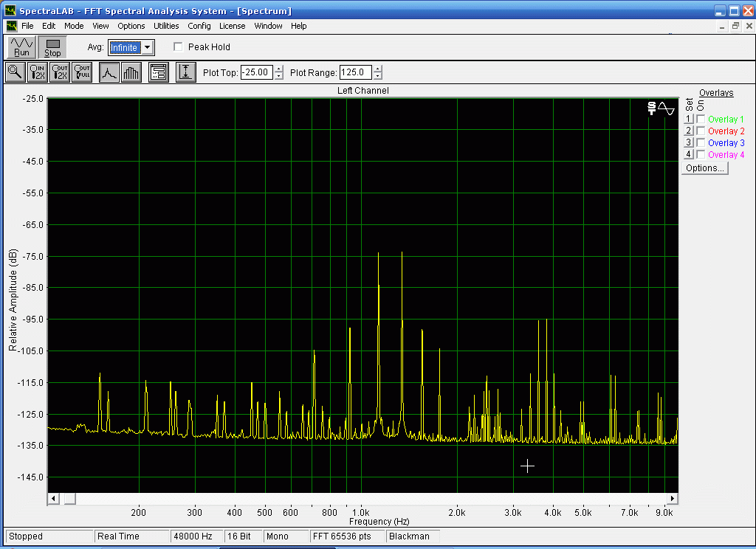Click the overlay Options... button
The image size is (756, 549).
(x=704, y=168)
